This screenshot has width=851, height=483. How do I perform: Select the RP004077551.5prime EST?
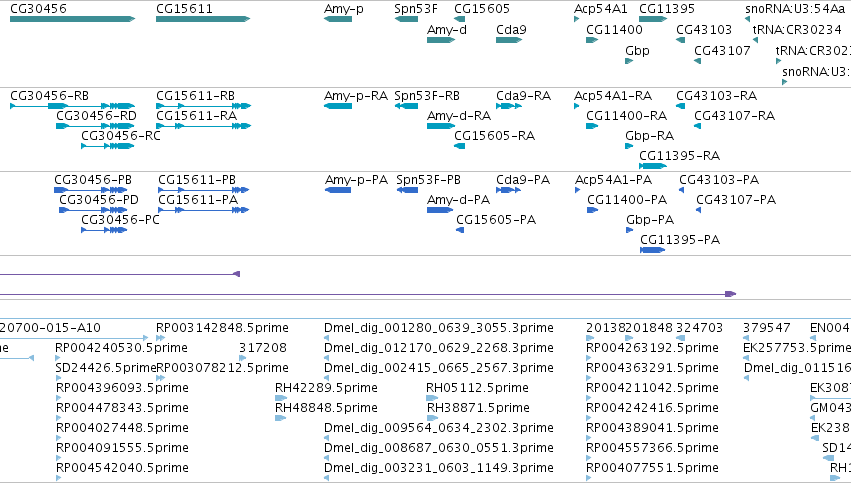[x=589, y=478]
